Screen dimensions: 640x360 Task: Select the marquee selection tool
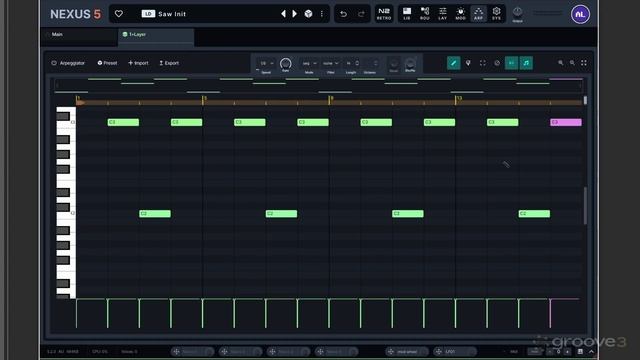483,63
